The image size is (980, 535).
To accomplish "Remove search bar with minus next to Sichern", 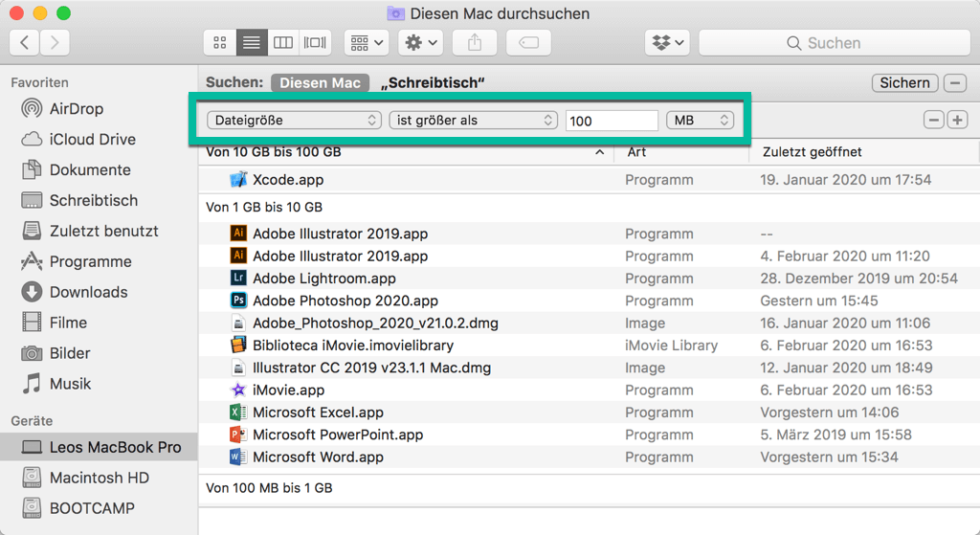I will point(955,82).
